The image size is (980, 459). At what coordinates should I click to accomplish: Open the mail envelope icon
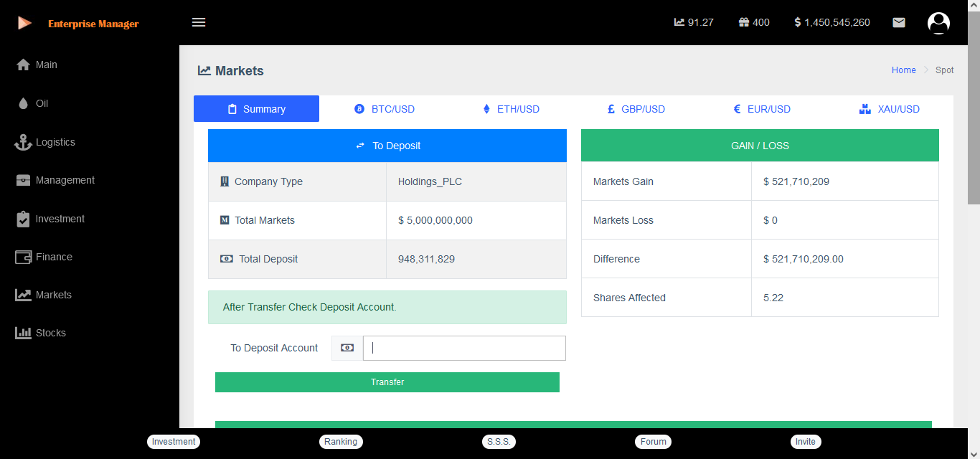(x=898, y=22)
